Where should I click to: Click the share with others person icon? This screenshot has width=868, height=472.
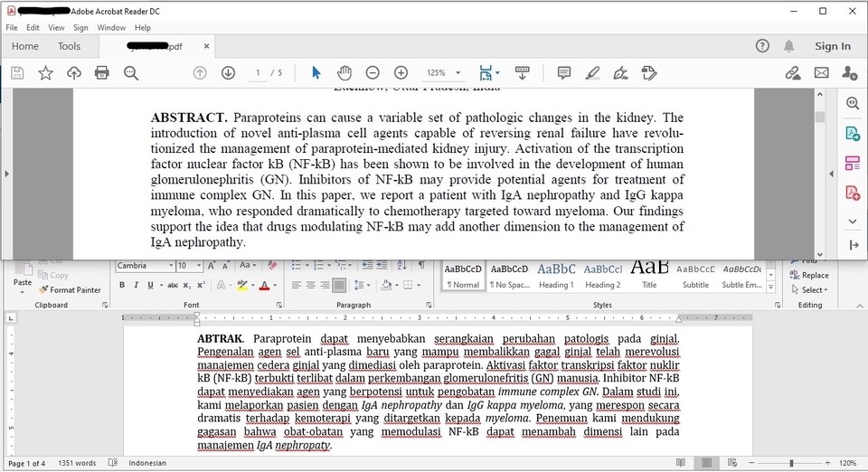pyautogui.click(x=850, y=73)
